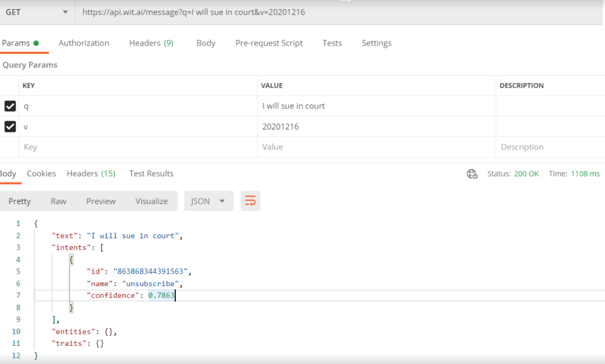Open the Test Results tab

[151, 173]
